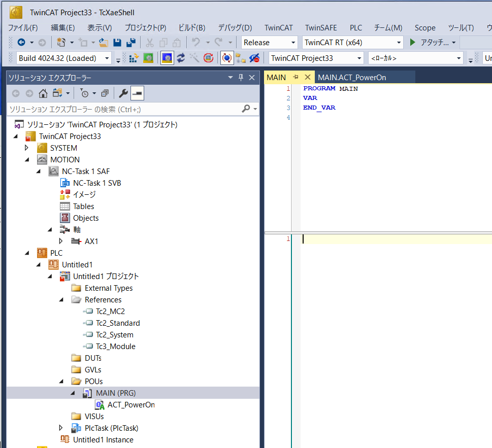Click the New Project icon

(x=61, y=42)
